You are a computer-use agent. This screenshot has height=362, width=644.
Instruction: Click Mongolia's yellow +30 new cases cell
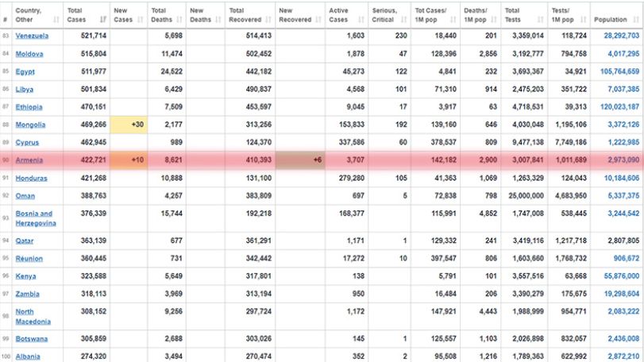tap(129, 125)
